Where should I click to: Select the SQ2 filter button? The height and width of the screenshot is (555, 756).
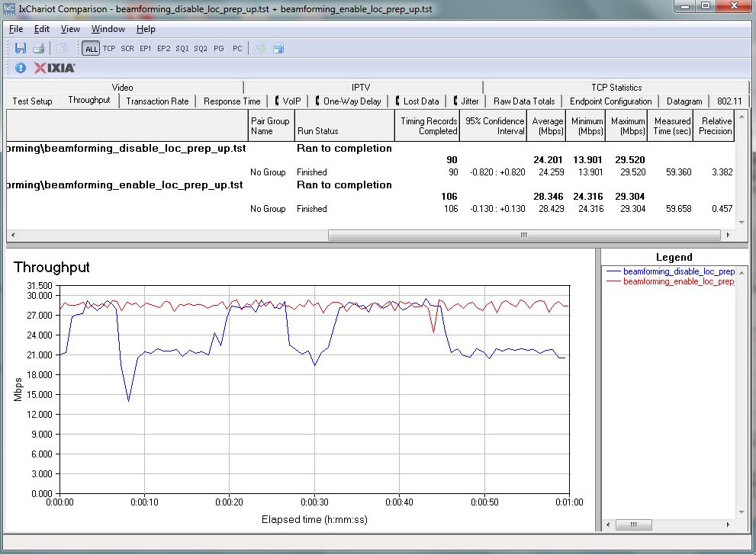point(200,48)
